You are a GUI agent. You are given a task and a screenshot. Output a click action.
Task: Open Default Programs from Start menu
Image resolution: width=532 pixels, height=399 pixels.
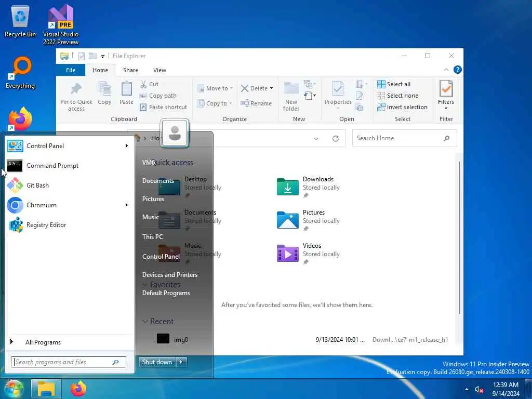point(166,293)
